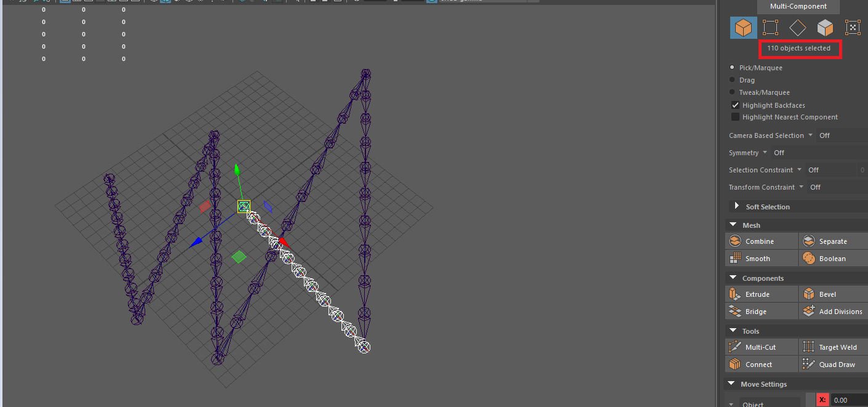Screen dimensions: 868x407
Task: Click the Multi-Component tab label
Action: point(798,6)
